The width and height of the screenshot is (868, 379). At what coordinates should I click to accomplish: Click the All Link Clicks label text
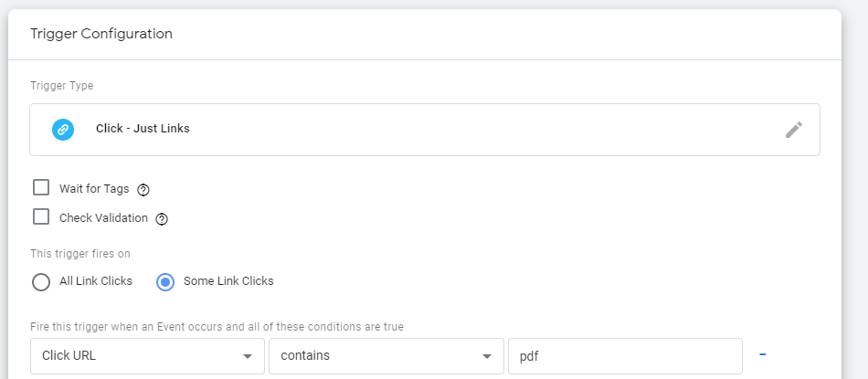coord(96,281)
